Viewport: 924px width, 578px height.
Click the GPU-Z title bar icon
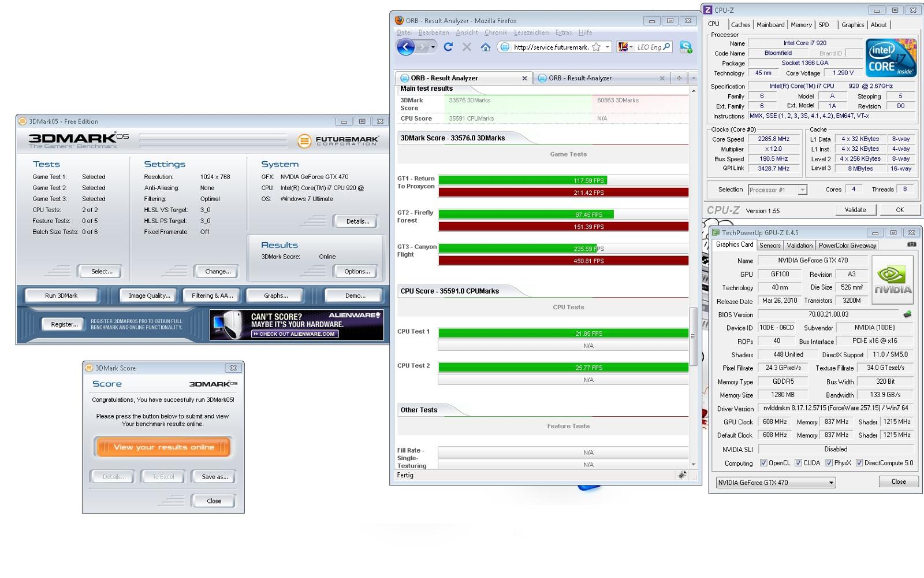(716, 232)
